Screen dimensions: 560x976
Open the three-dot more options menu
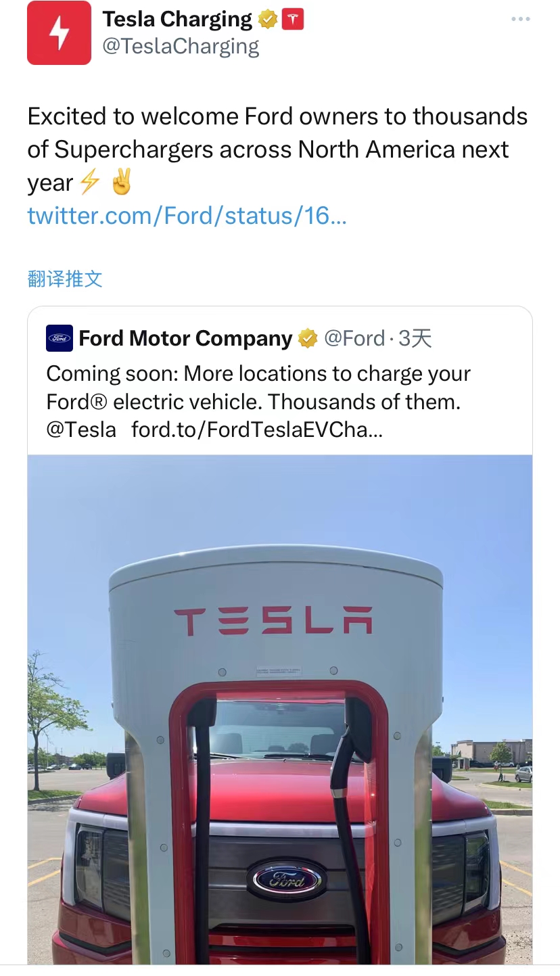[x=520, y=20]
